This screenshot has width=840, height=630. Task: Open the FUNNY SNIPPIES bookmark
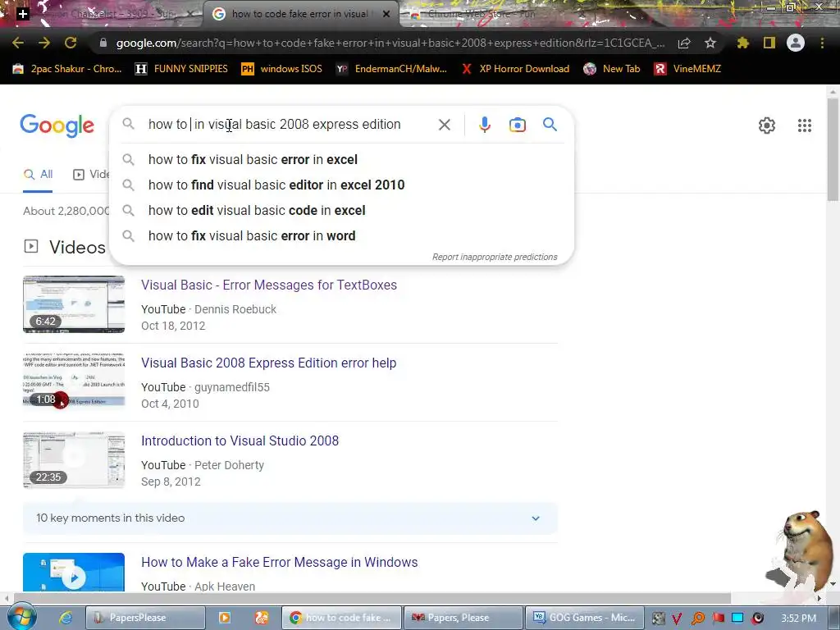click(181, 69)
